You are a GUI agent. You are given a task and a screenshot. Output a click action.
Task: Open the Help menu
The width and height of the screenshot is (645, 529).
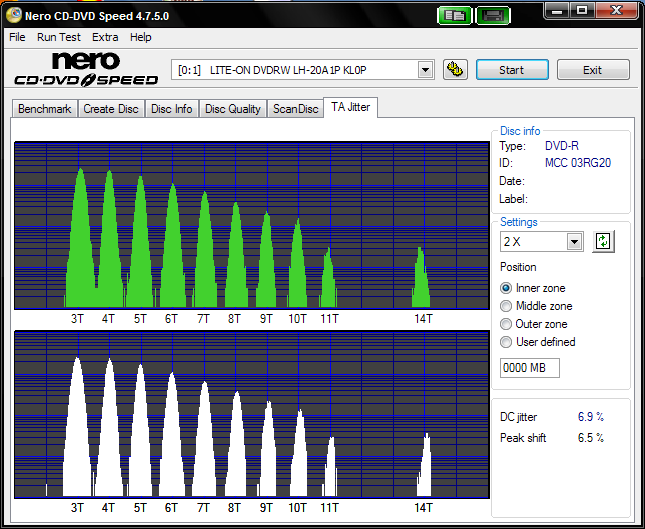pos(141,37)
